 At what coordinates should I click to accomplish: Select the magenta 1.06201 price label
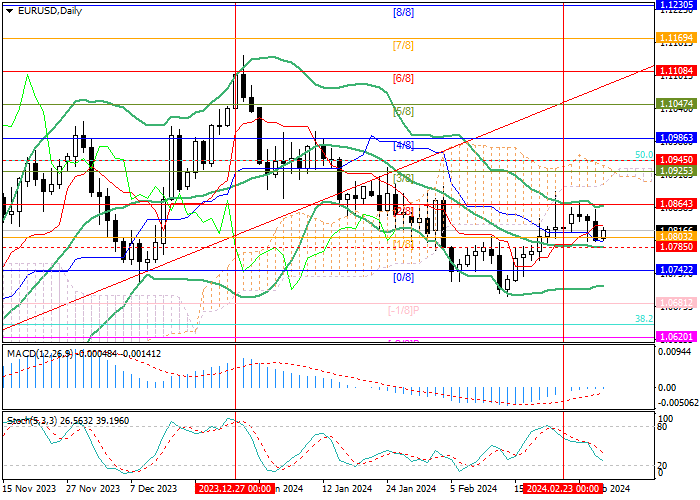[676, 336]
